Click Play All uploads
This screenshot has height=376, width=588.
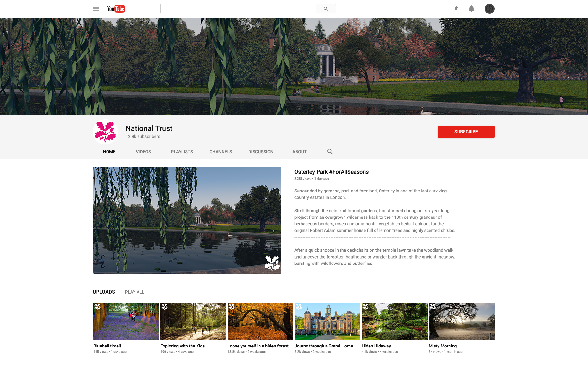pos(134,292)
